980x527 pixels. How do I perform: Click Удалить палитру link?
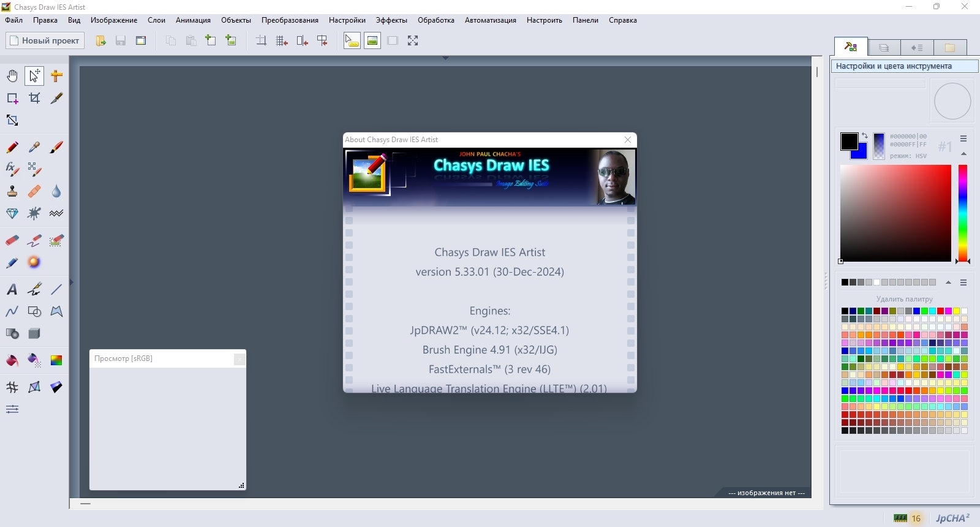[904, 299]
